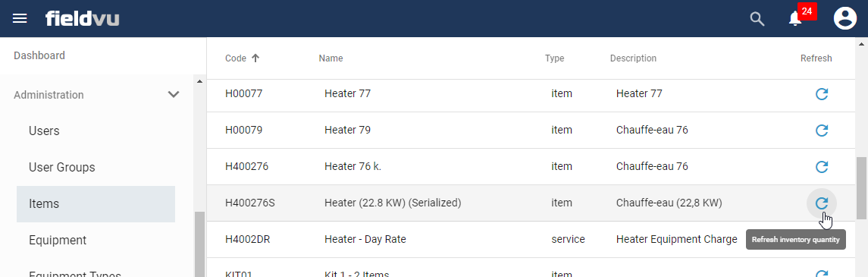
Task: Refresh inventory quantity for Heater 77
Action: click(822, 94)
